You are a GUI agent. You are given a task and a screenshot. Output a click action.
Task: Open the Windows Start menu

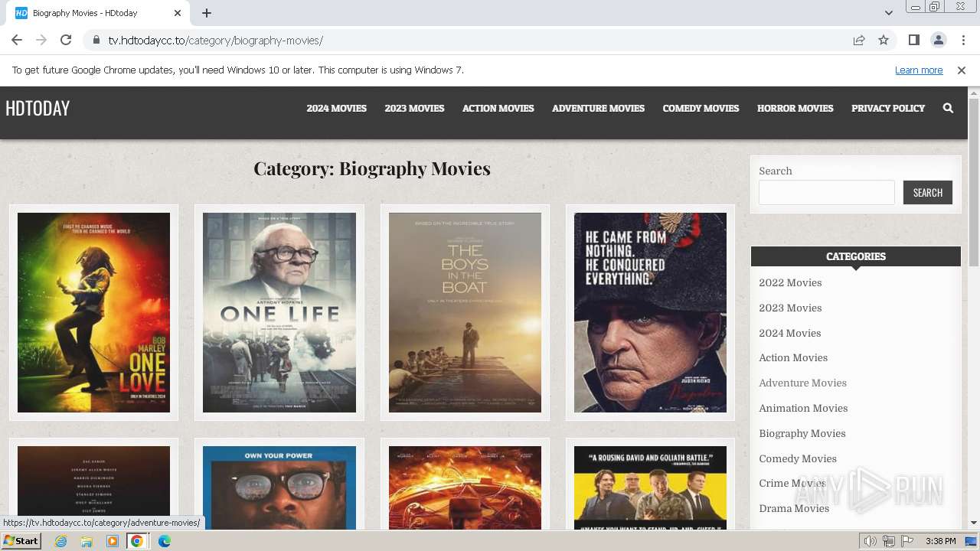21,541
